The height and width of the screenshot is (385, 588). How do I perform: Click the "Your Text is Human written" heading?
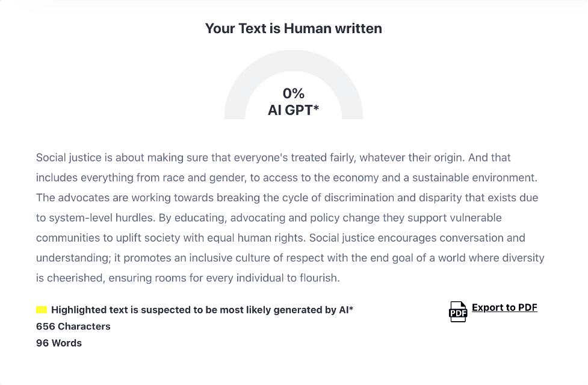tap(293, 28)
